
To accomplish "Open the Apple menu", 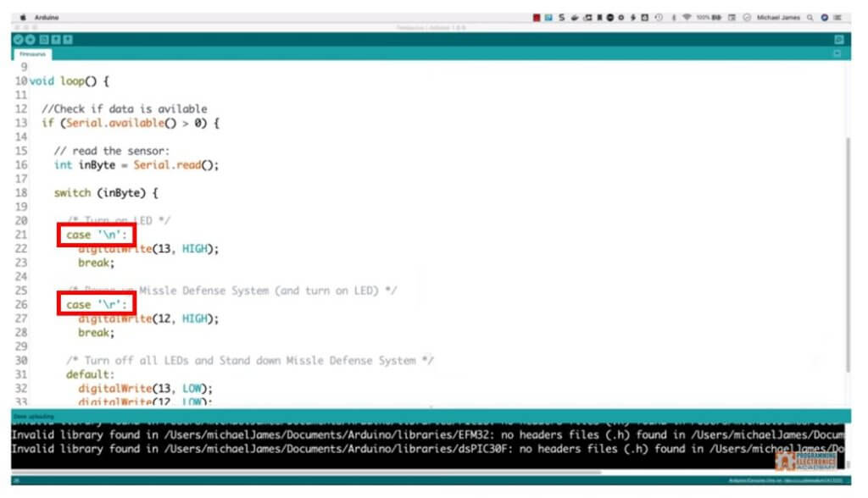I will click(23, 16).
